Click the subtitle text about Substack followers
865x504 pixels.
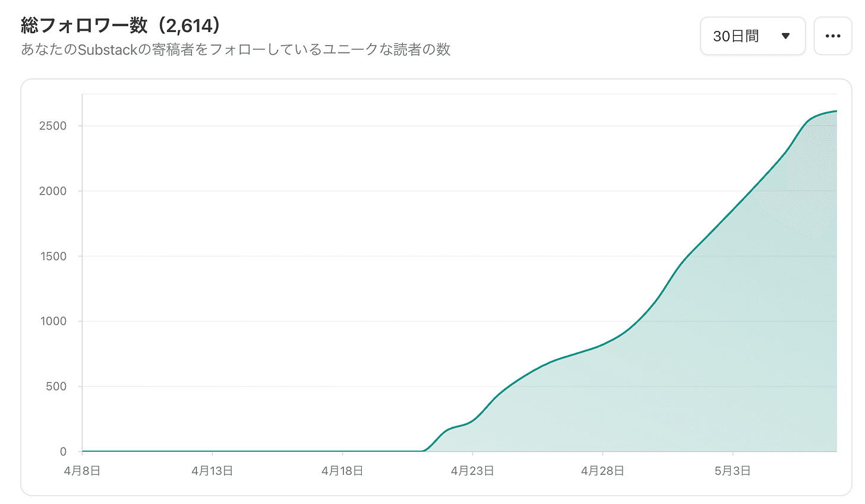click(236, 49)
